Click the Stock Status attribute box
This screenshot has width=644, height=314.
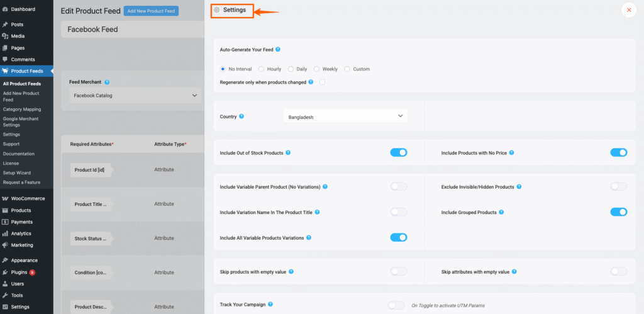(91, 238)
